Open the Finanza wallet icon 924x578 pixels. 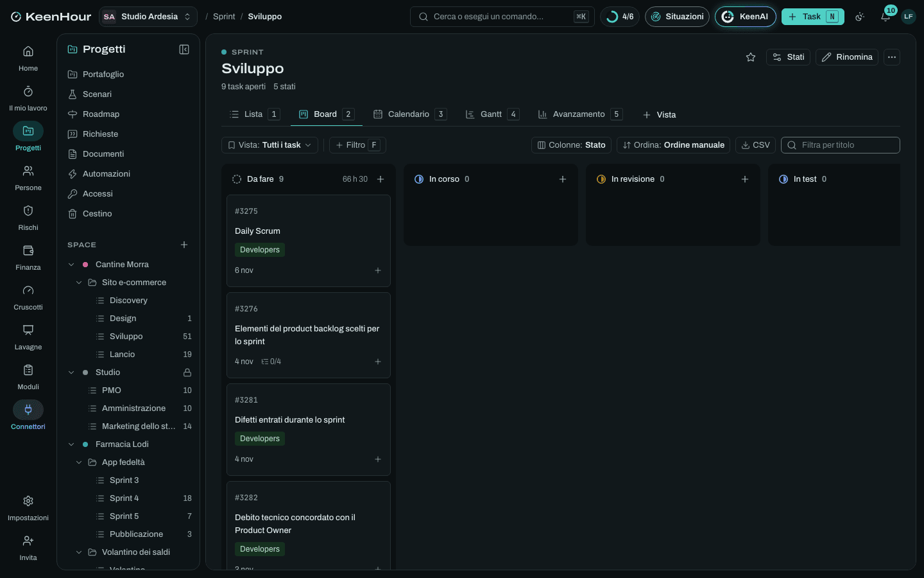tap(28, 250)
